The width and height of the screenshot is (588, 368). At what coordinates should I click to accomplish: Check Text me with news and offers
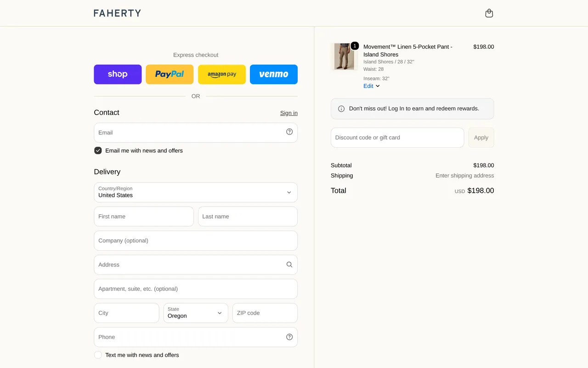pyautogui.click(x=98, y=355)
